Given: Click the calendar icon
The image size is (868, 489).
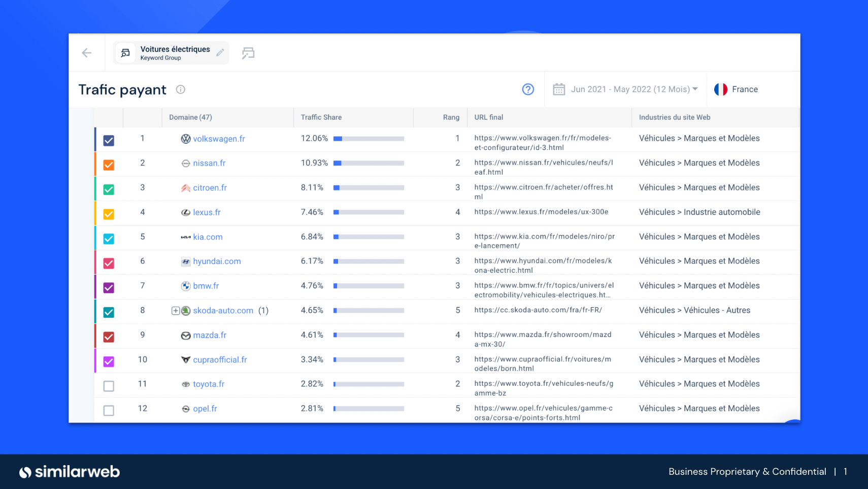Looking at the screenshot, I should point(559,89).
